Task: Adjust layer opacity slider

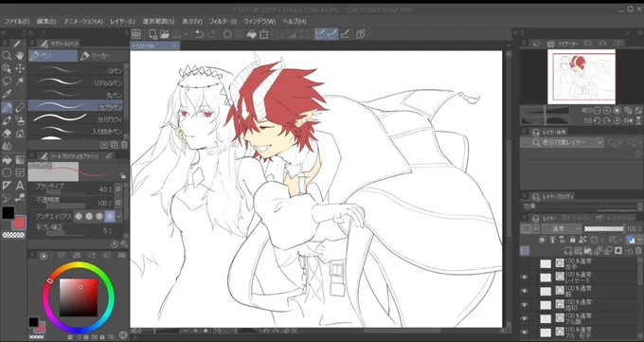Action: click(x=604, y=228)
